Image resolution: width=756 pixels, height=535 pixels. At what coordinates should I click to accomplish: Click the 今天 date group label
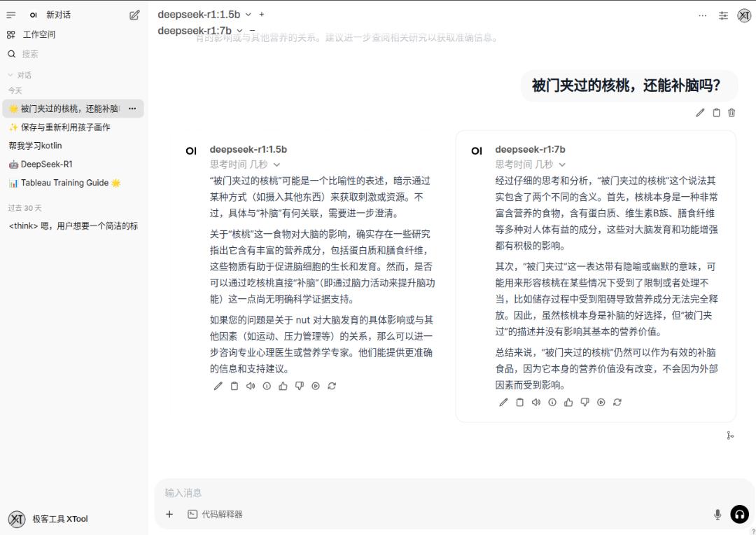point(15,91)
